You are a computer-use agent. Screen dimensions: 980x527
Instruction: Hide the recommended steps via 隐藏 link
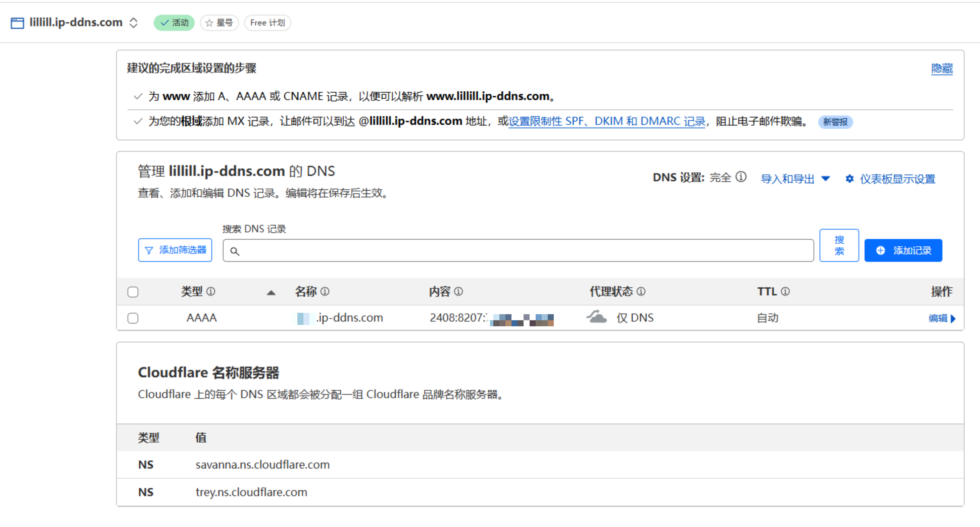942,68
